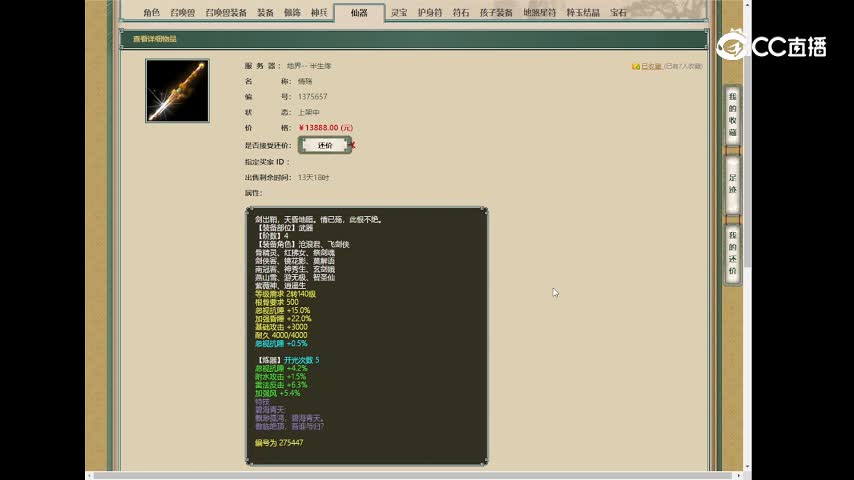854x480 pixels.
Task: Open the 地煞星符 tab
Action: pyautogui.click(x=539, y=13)
